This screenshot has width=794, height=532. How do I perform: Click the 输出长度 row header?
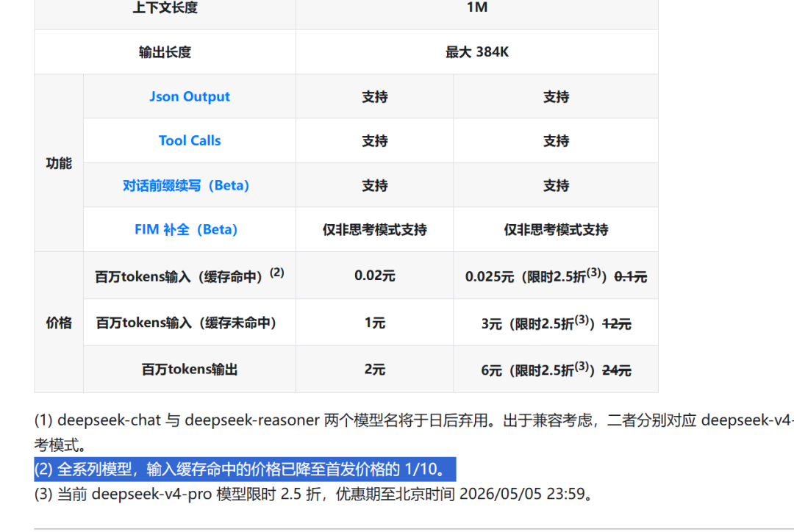point(165,51)
